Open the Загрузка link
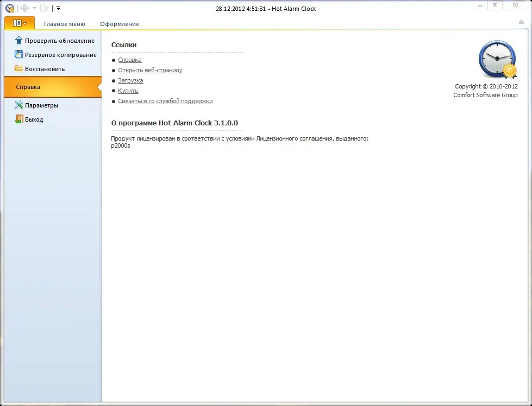This screenshot has width=532, height=406. pyautogui.click(x=130, y=81)
